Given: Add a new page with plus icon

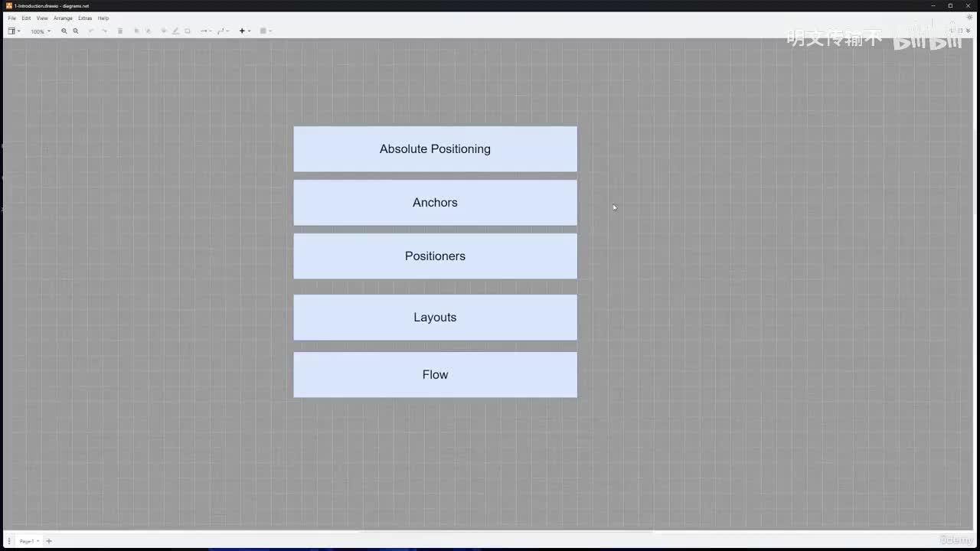Looking at the screenshot, I should 49,541.
